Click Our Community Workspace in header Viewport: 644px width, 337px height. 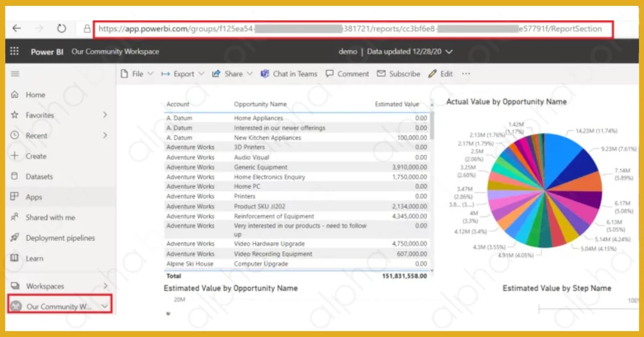point(115,52)
